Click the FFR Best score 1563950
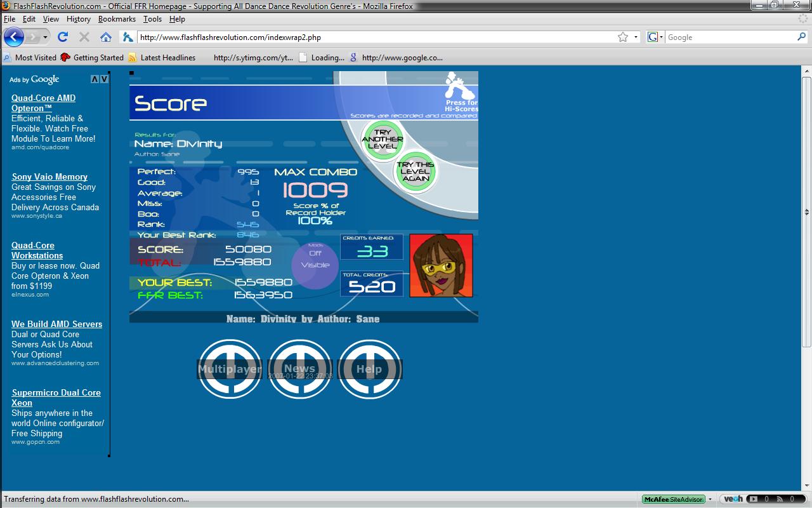The height and width of the screenshot is (508, 812). pyautogui.click(x=263, y=295)
